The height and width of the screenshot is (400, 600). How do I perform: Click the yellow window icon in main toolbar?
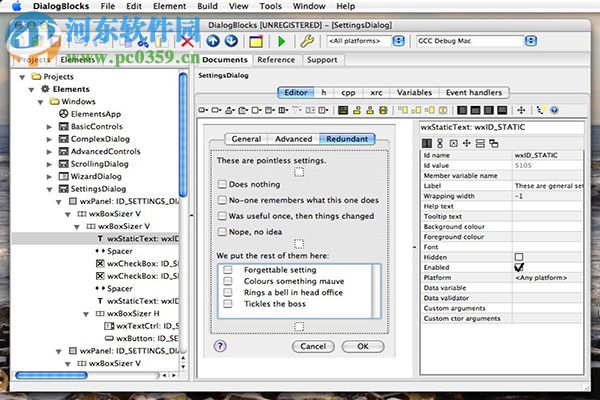(256, 41)
